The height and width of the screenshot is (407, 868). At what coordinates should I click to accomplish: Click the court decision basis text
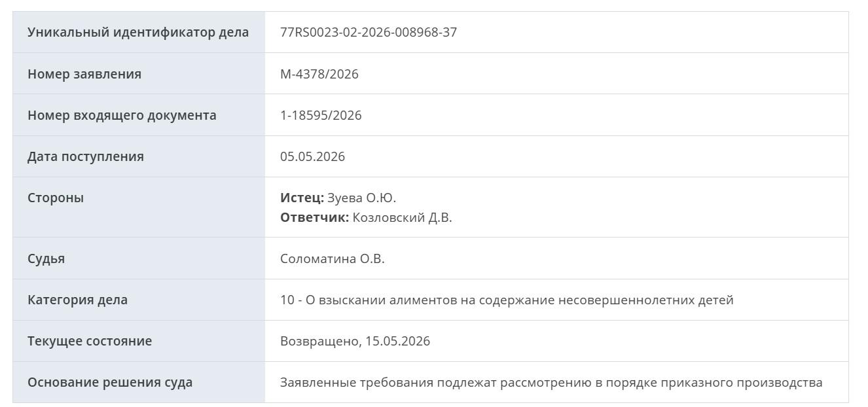551,382
